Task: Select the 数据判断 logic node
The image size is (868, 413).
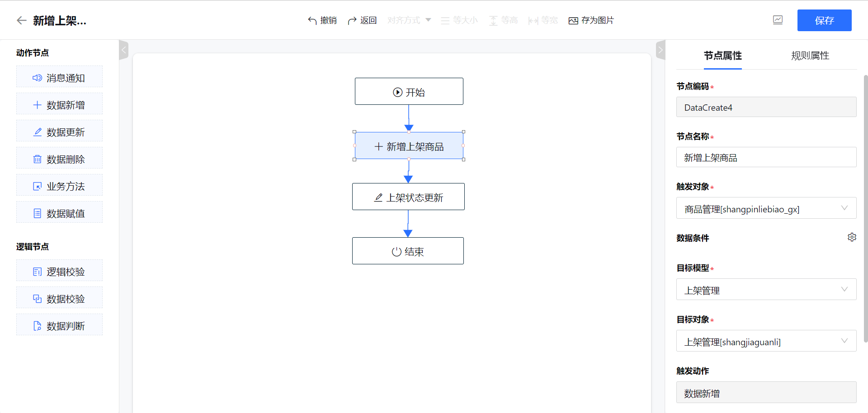Action: click(x=59, y=324)
